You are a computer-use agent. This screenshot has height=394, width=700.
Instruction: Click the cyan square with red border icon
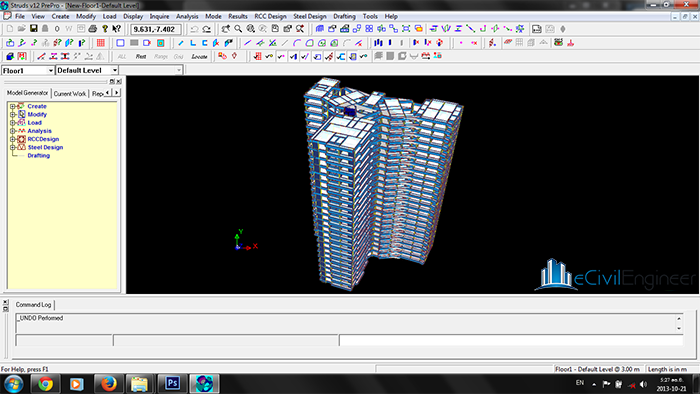(161, 43)
